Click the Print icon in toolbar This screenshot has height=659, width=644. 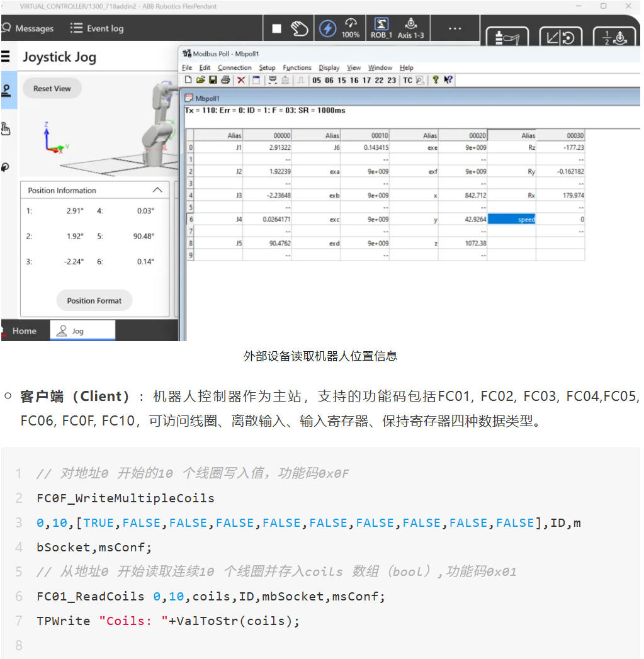point(225,80)
